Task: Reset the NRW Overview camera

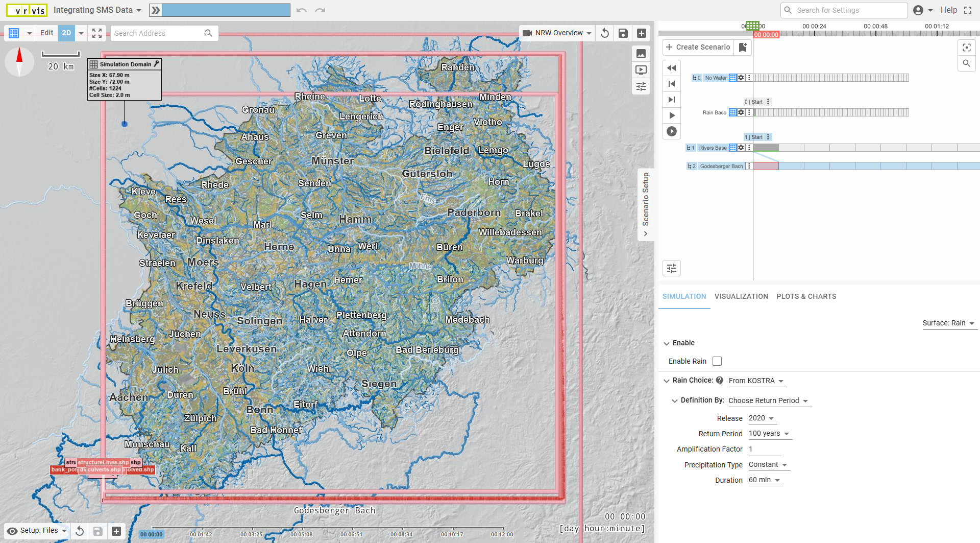Action: [x=605, y=33]
